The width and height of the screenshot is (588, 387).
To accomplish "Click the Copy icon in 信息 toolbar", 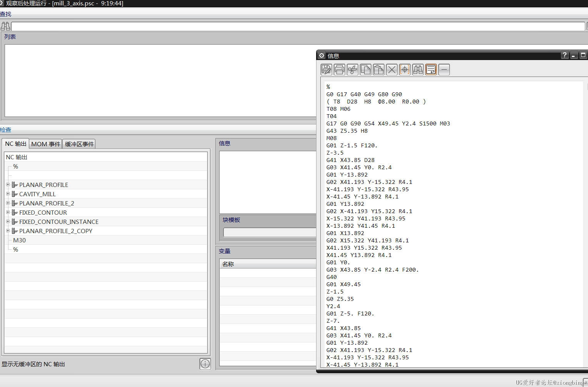I will coord(366,70).
